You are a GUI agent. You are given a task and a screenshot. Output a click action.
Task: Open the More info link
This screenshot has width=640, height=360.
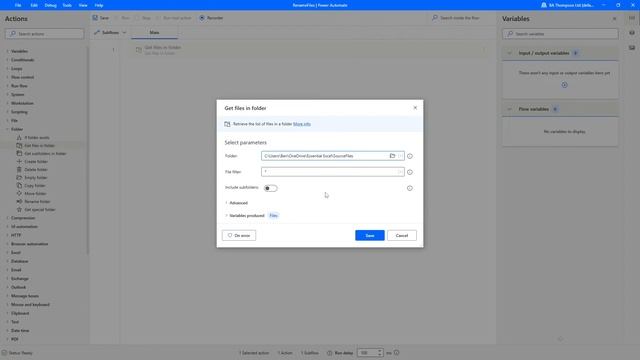(x=302, y=124)
